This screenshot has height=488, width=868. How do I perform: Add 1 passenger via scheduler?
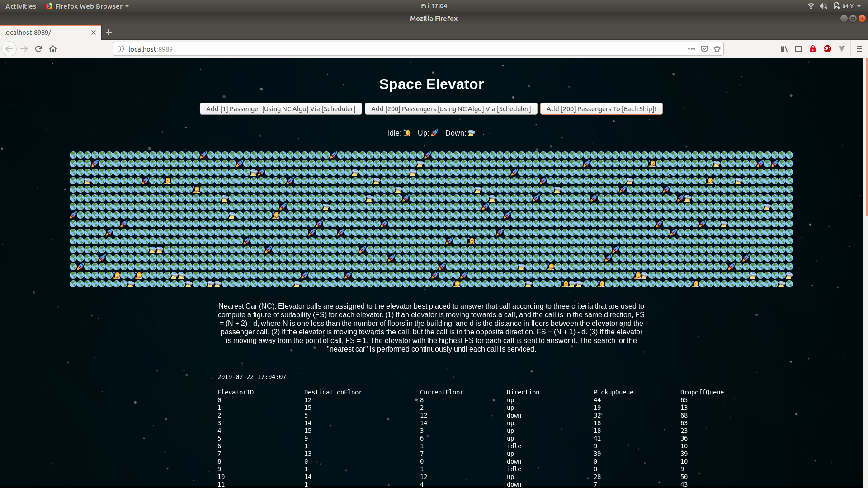(281, 109)
